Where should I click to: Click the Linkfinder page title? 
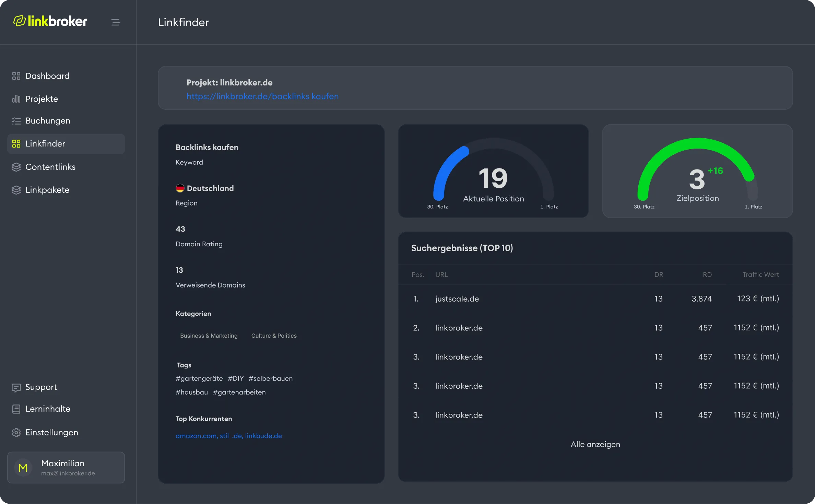click(183, 22)
